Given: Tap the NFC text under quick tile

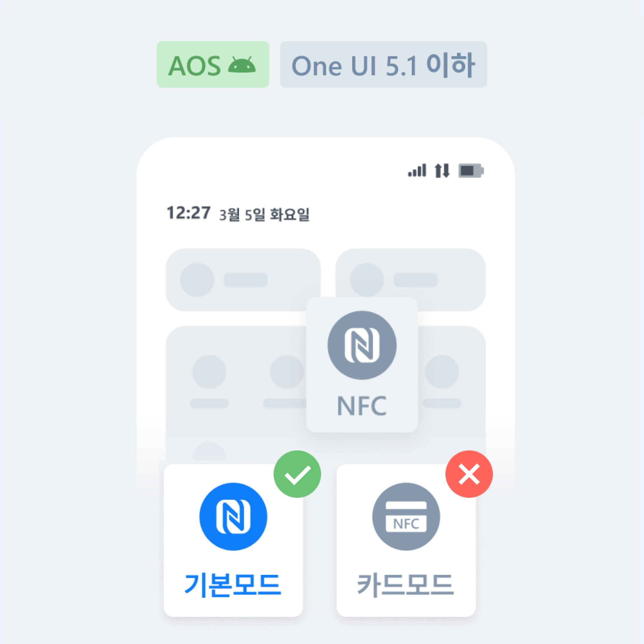Looking at the screenshot, I should 362,406.
